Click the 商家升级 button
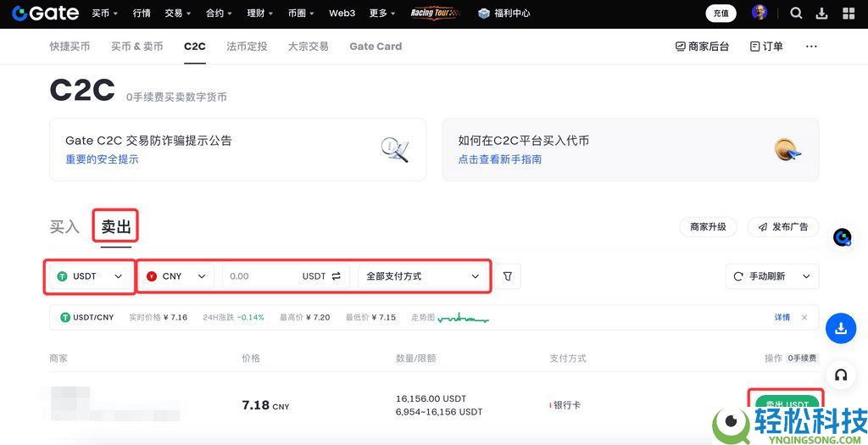 pos(708,227)
